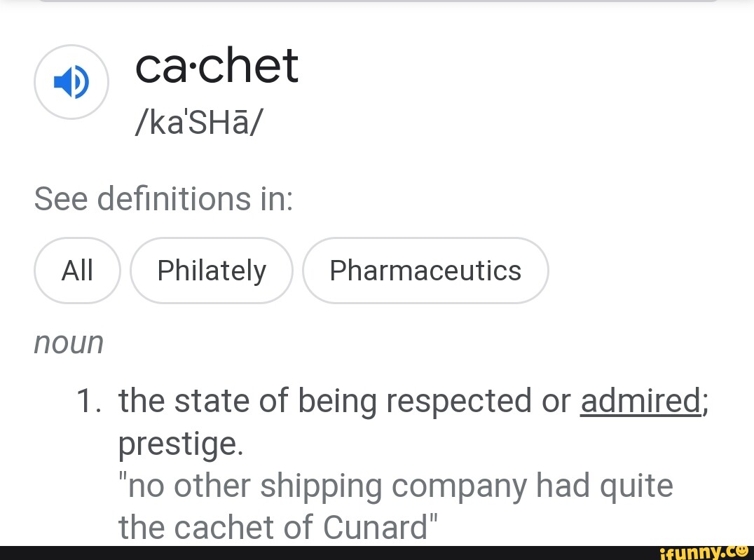
Task: Click the headword 'ca·chet'
Action: (217, 66)
